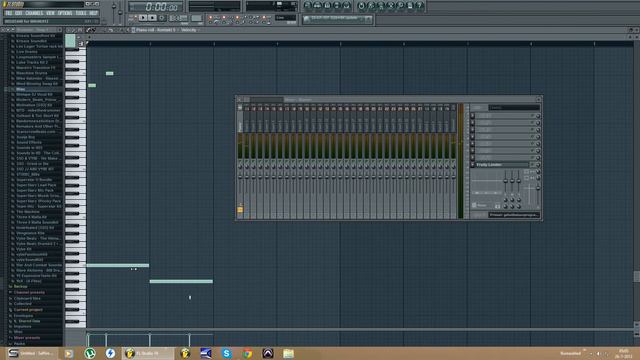The height and width of the screenshot is (360, 640).
Task: Open the CHANNELS menu
Action: [34, 13]
